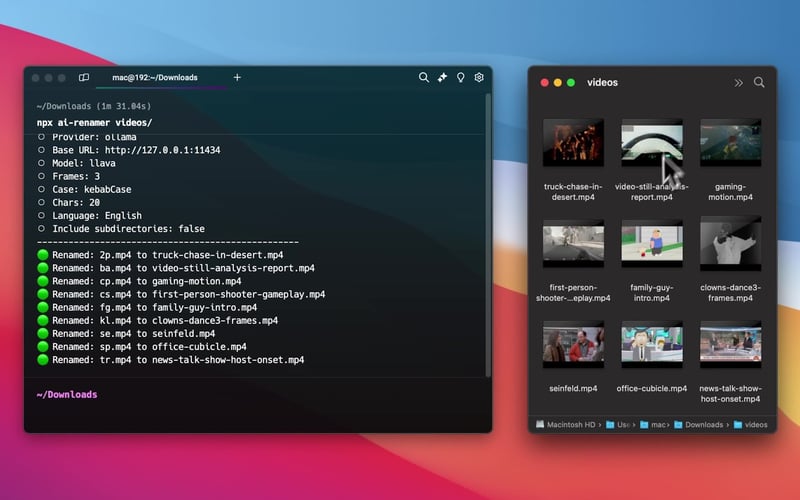Click the Finder search icon in videos window

(x=759, y=82)
